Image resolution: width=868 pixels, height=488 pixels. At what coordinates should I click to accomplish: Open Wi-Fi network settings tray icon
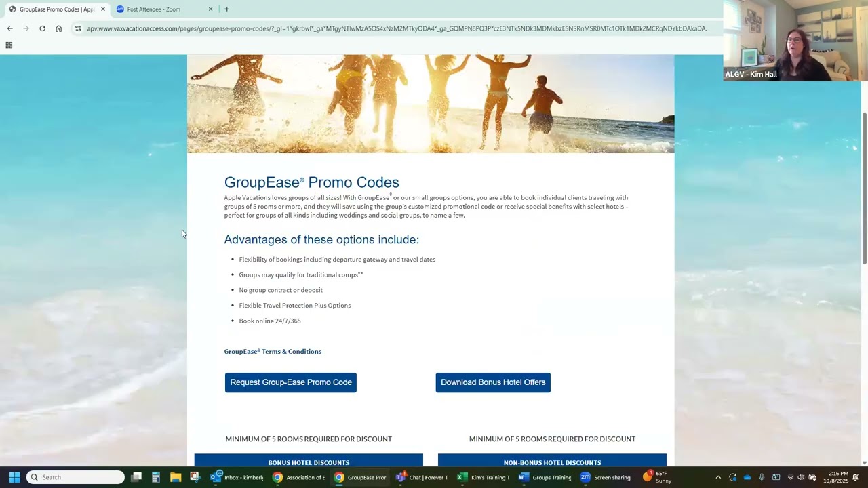(x=790, y=477)
